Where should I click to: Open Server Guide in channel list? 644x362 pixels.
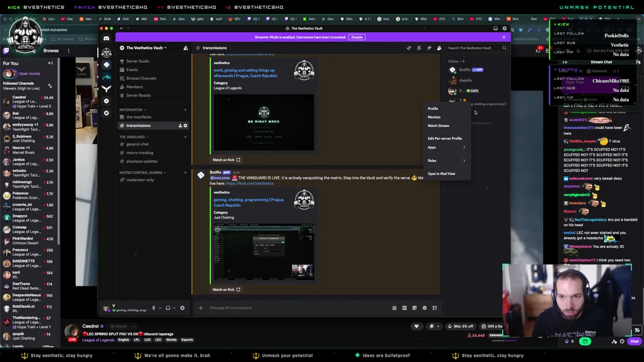click(x=137, y=61)
